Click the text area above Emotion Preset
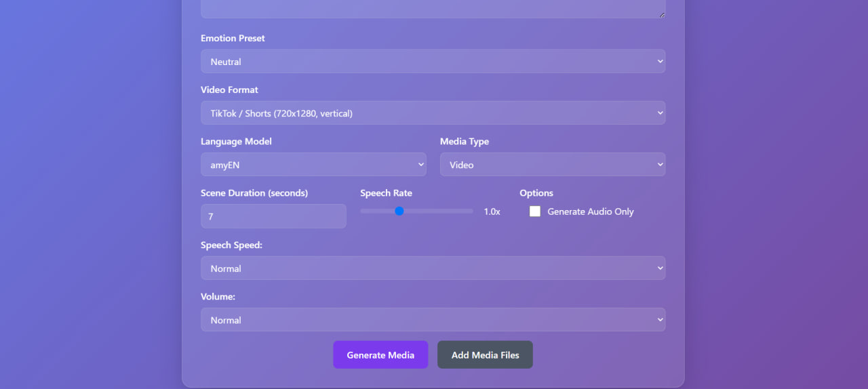 [x=433, y=9]
